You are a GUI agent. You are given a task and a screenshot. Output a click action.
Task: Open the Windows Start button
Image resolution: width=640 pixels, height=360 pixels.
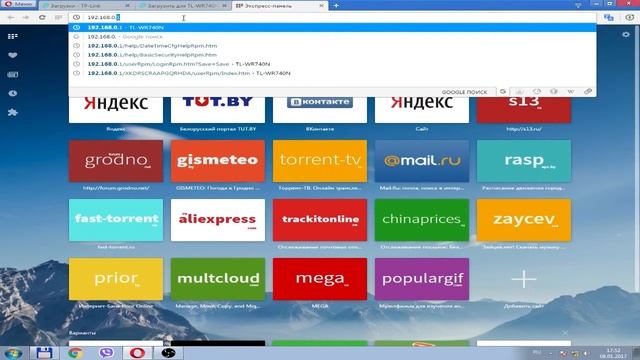point(13,353)
